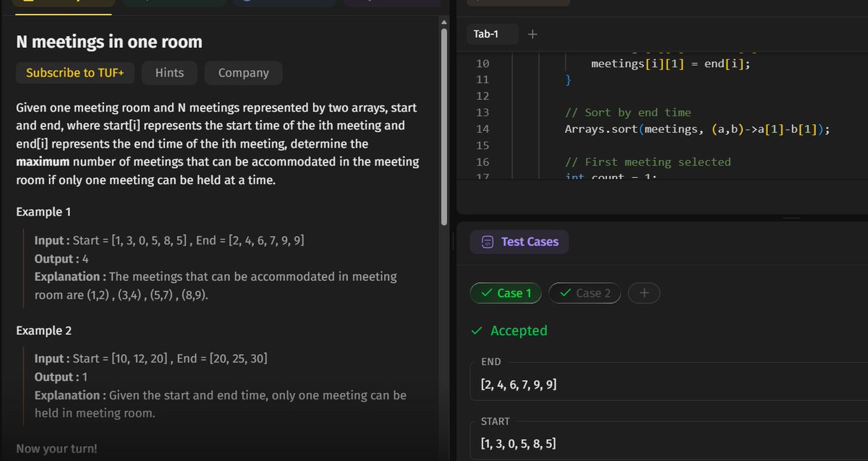
Task: Click line number 13 in the gutter
Action: tap(482, 112)
